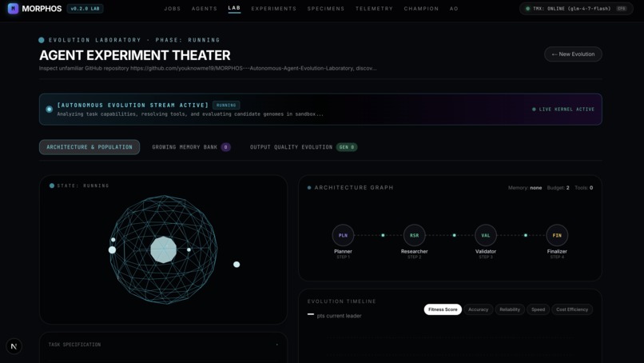The height and width of the screenshot is (363, 644).
Task: Select the LAB navigation item
Action: tap(234, 8)
